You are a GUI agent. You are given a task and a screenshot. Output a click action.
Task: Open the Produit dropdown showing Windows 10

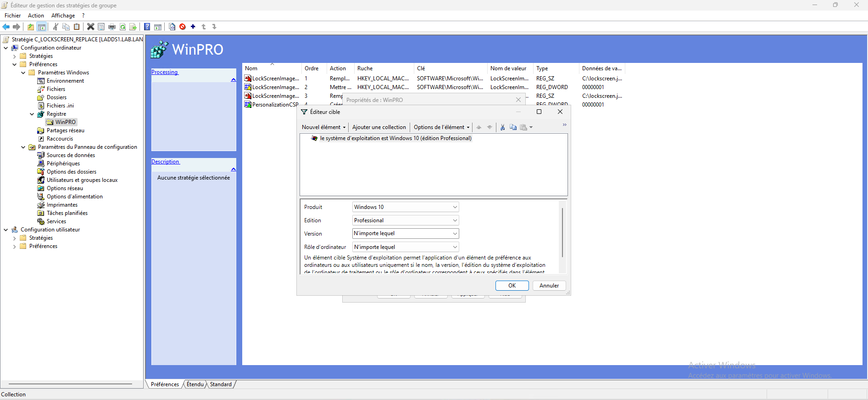(406, 207)
